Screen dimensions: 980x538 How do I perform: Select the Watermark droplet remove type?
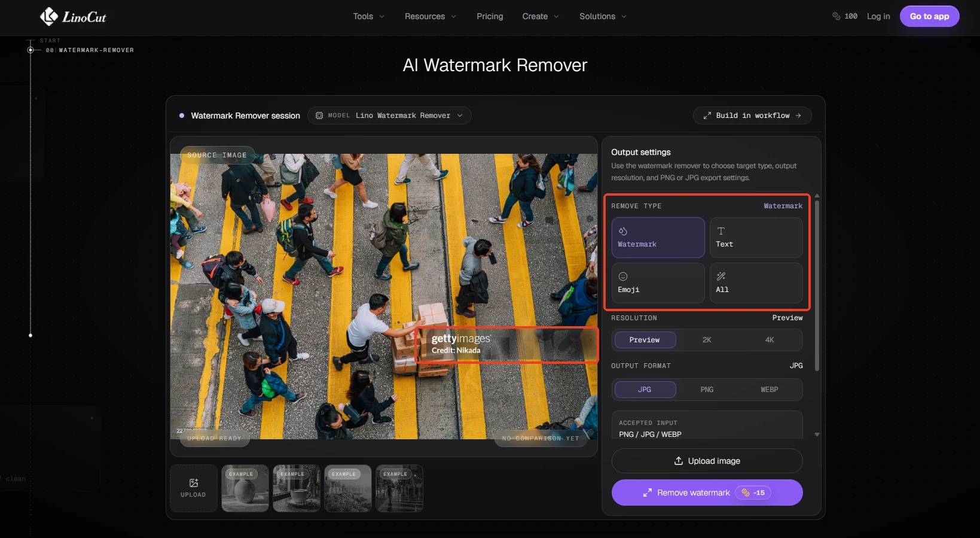coord(658,237)
